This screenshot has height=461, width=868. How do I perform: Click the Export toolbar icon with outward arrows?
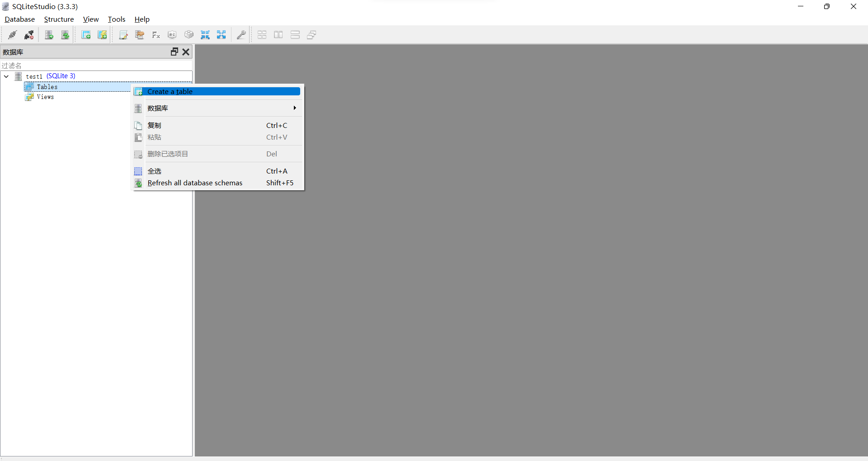point(222,35)
